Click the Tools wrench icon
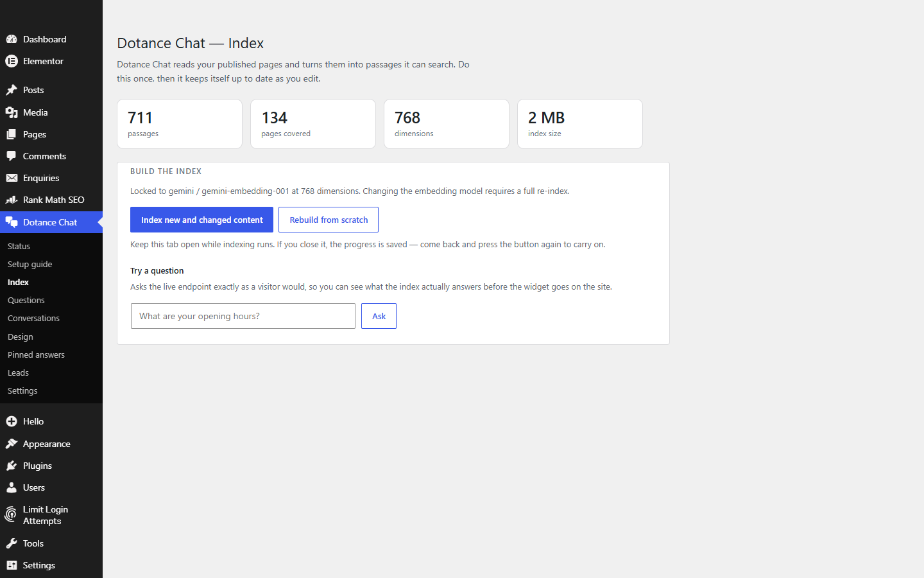924x578 pixels. point(12,543)
